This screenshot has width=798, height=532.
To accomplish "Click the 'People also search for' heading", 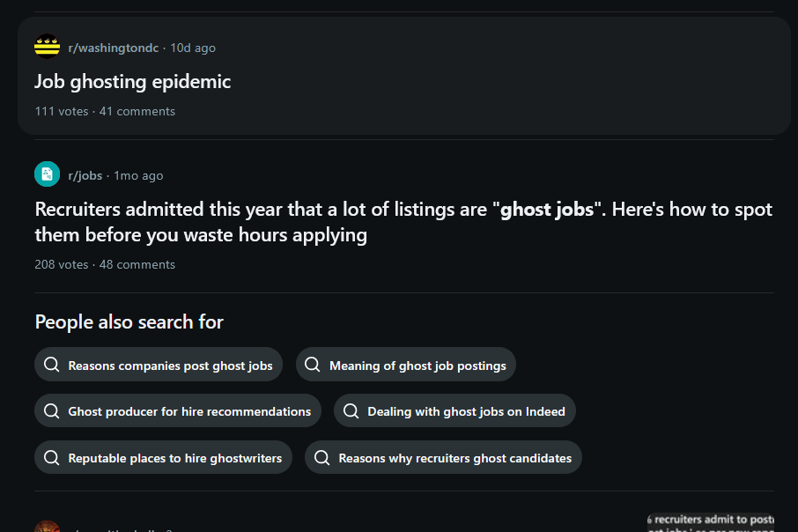I will click(129, 321).
